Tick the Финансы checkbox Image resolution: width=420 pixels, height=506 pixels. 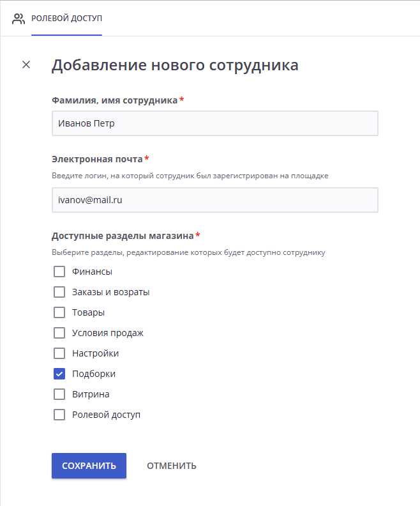pos(59,272)
